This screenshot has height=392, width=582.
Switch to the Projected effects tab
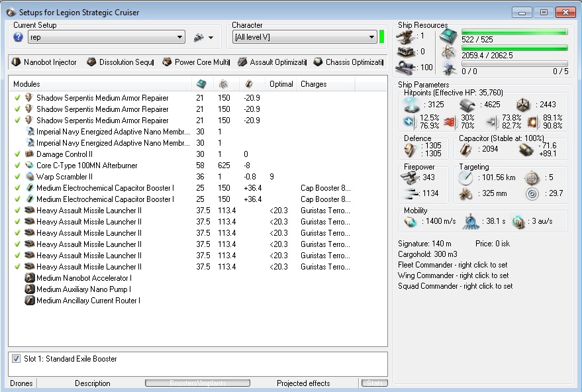coord(303,383)
